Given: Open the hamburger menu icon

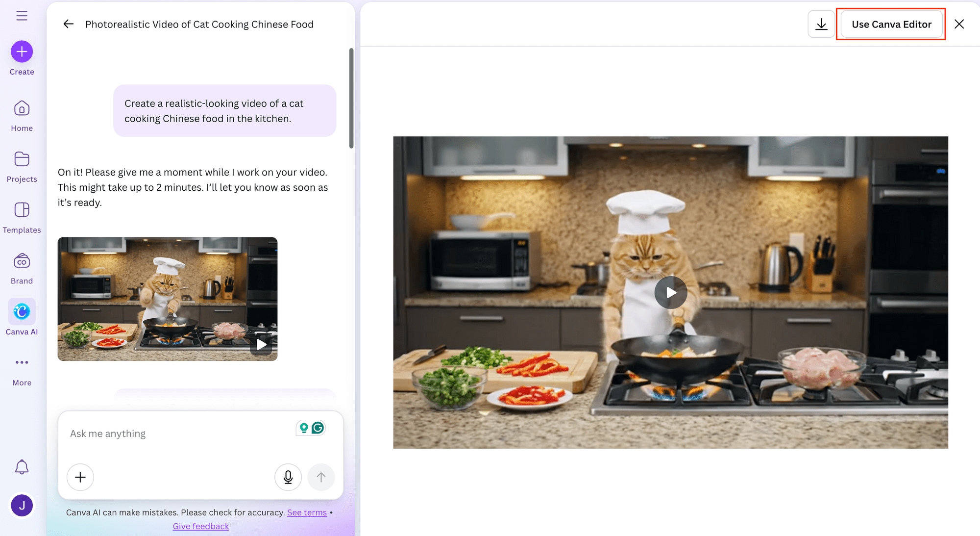Looking at the screenshot, I should point(22,16).
